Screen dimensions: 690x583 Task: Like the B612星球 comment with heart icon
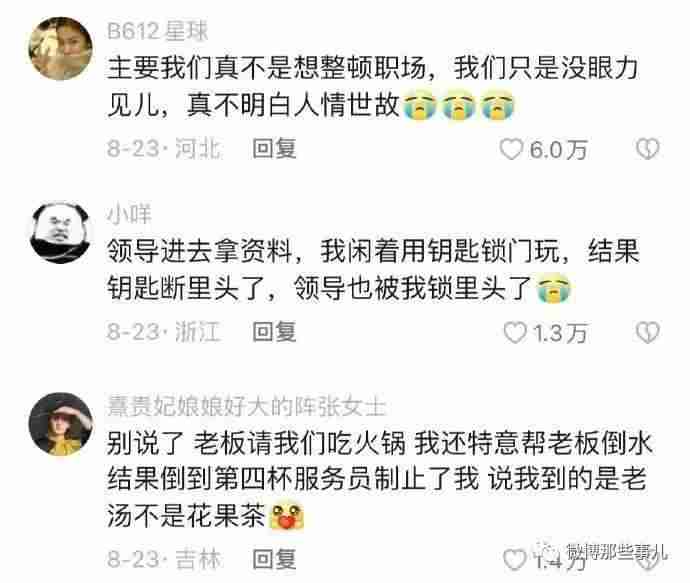[x=511, y=149]
